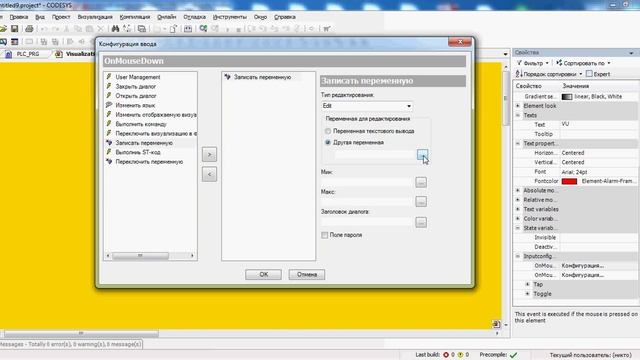
Task: Click the icon beside Изменить язык
Action: coord(109,105)
